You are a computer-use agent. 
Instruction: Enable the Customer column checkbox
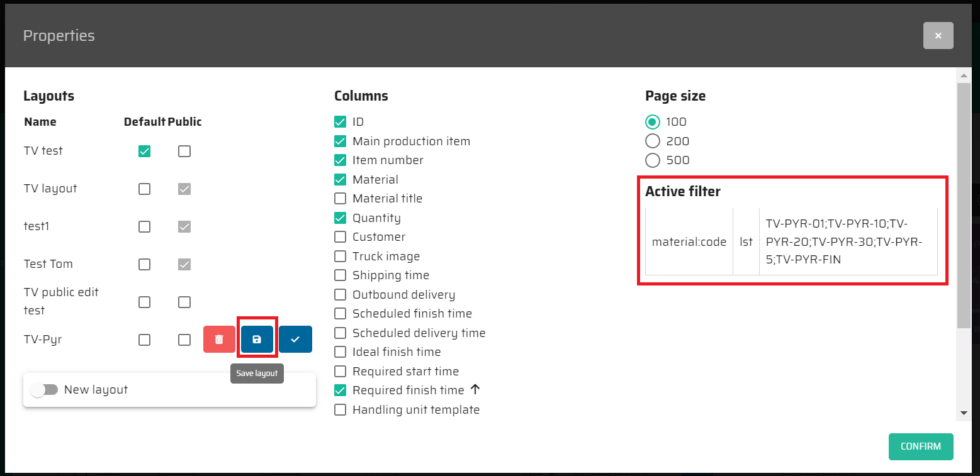tap(341, 237)
